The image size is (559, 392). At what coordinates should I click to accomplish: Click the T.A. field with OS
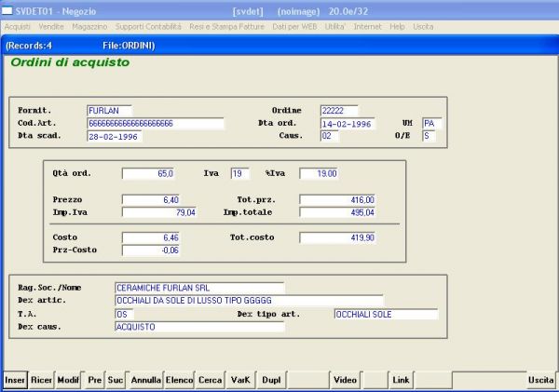[x=124, y=315]
